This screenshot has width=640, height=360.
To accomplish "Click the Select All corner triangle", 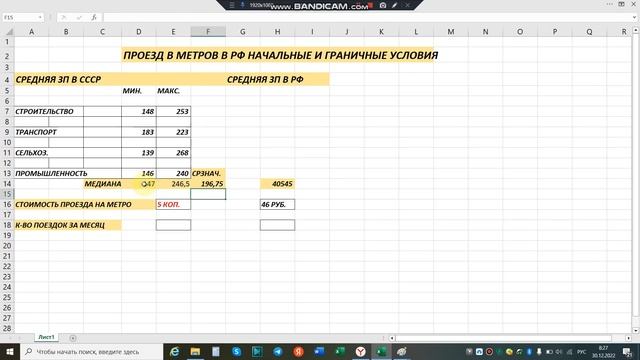I will (9, 32).
